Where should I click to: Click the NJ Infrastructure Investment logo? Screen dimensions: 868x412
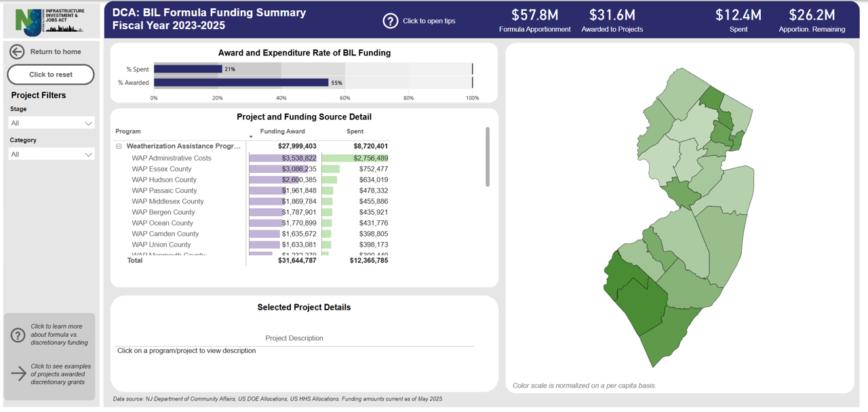(x=50, y=21)
